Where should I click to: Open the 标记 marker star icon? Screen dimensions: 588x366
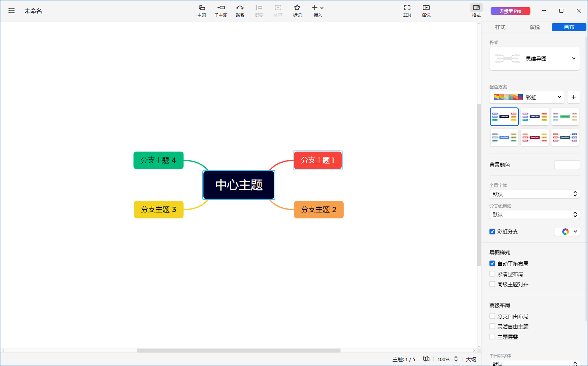pyautogui.click(x=297, y=11)
